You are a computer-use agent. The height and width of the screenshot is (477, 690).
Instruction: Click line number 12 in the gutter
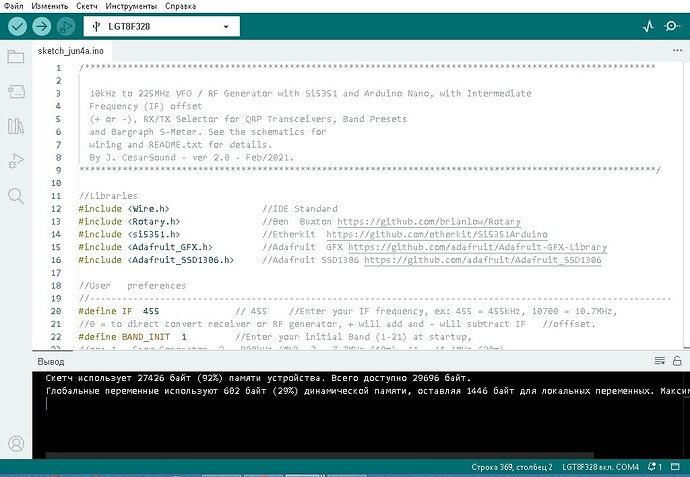(x=56, y=209)
